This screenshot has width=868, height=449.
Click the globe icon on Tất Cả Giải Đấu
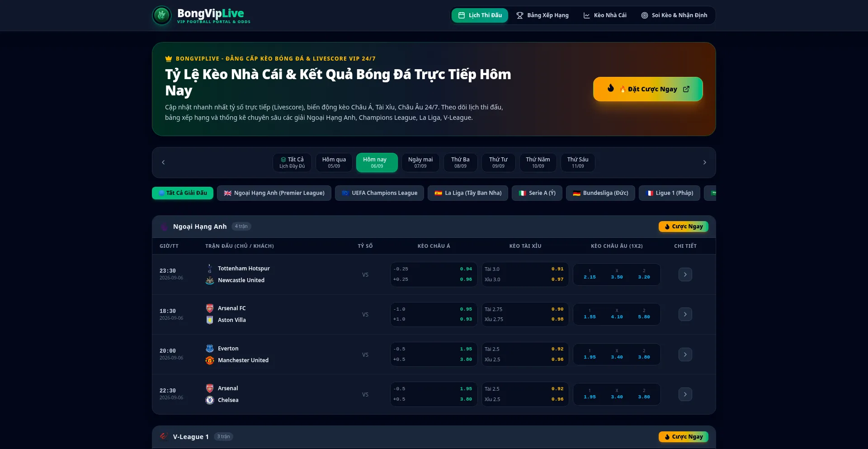pyautogui.click(x=161, y=193)
